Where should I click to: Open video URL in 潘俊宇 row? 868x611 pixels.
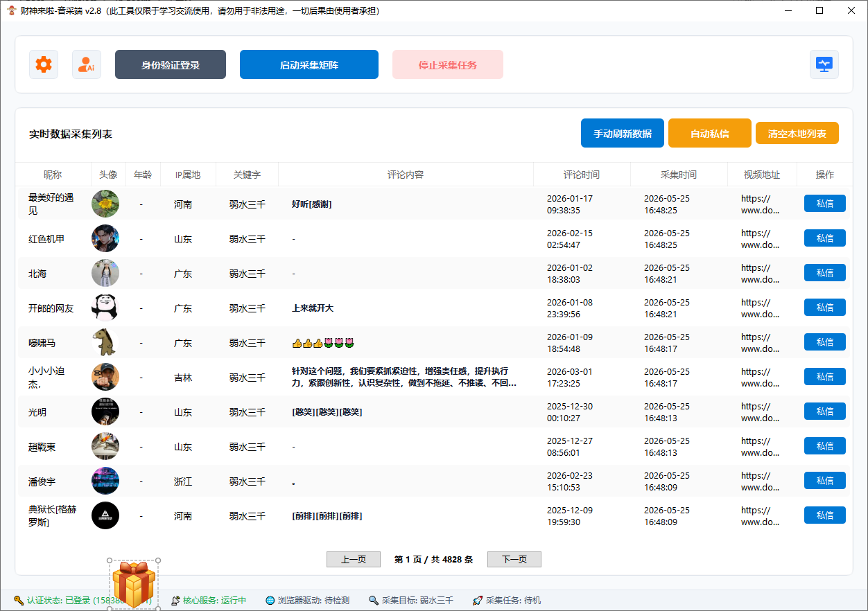click(x=761, y=481)
